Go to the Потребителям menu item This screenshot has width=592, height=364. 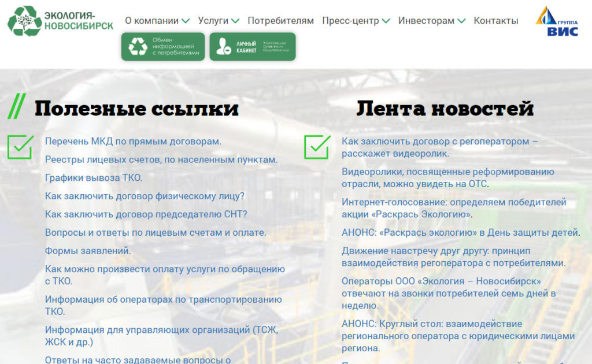point(280,21)
